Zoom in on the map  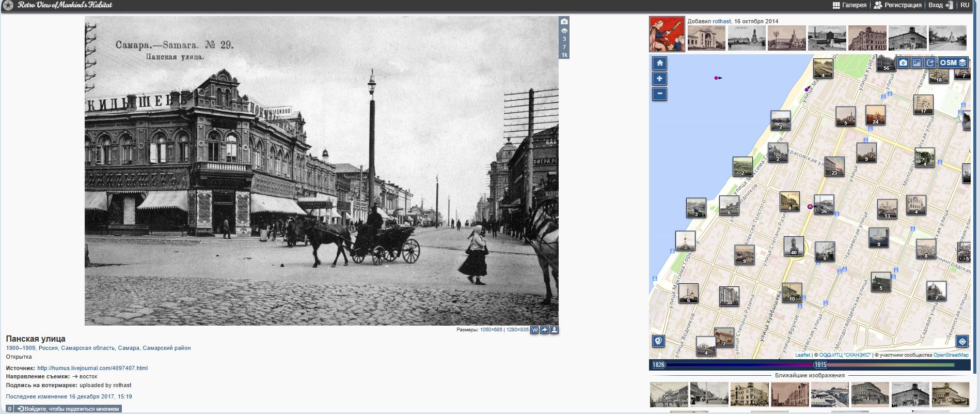[659, 79]
